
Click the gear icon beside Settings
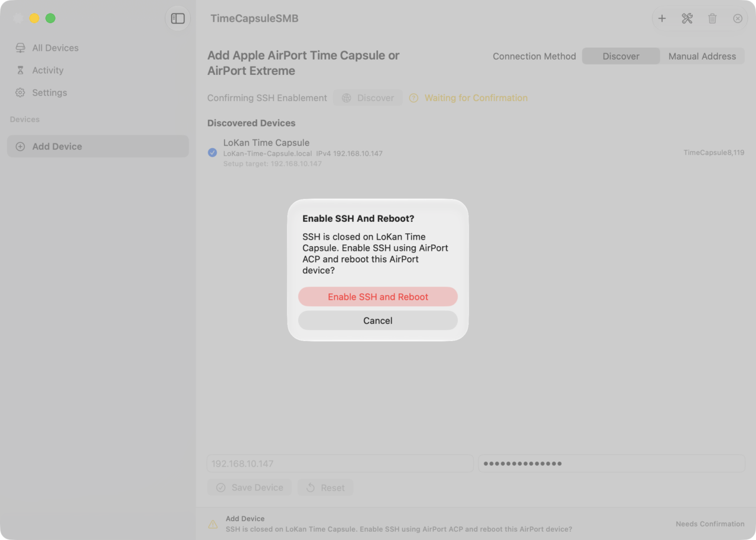point(20,93)
